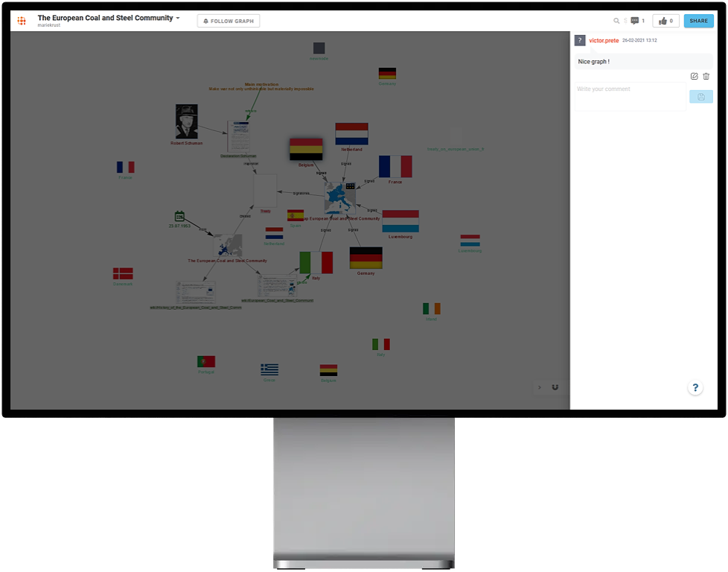Select wiki History_of_the_European_Coal page node

tap(196, 292)
